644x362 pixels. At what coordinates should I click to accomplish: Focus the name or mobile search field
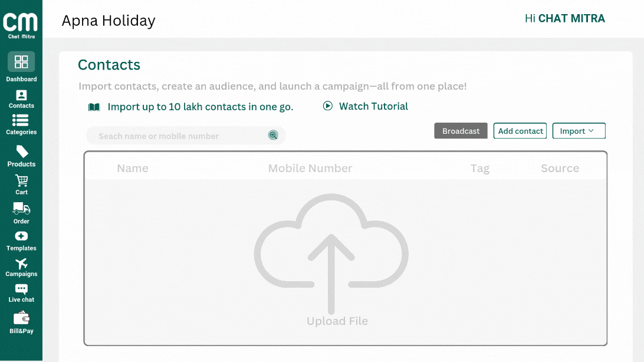[x=177, y=136]
